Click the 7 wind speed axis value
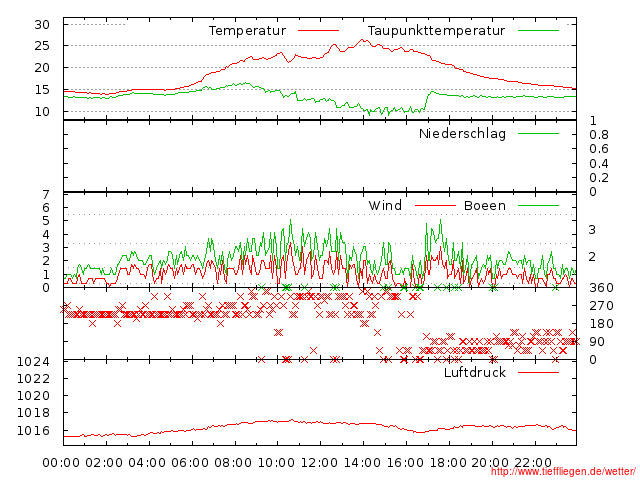The height and width of the screenshot is (480, 640). click(46, 195)
